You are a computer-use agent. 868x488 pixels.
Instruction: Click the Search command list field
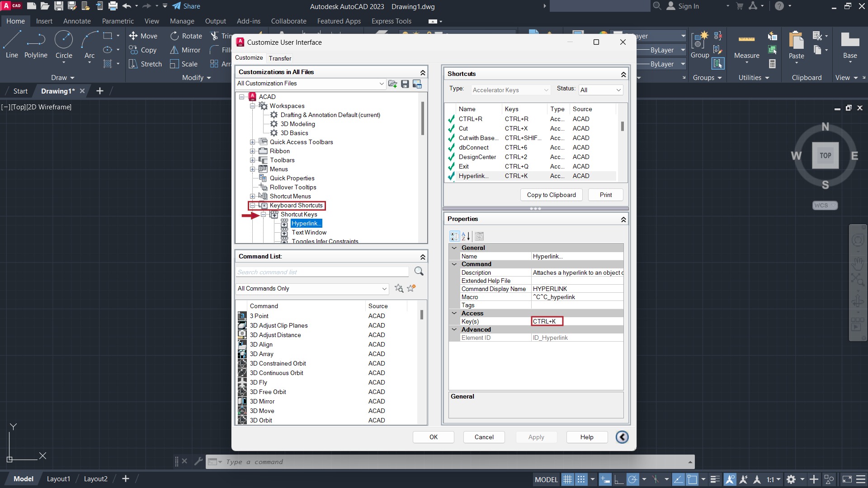[x=322, y=272]
